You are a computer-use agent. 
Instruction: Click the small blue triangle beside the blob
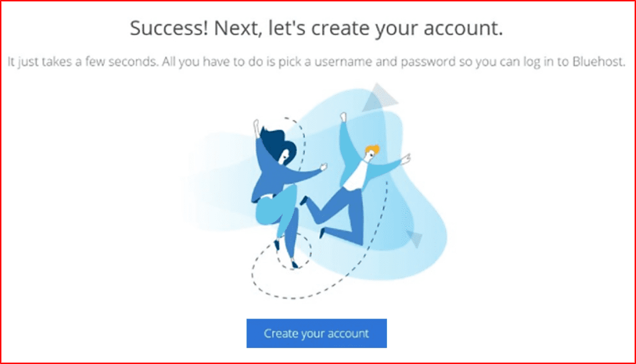point(415,239)
